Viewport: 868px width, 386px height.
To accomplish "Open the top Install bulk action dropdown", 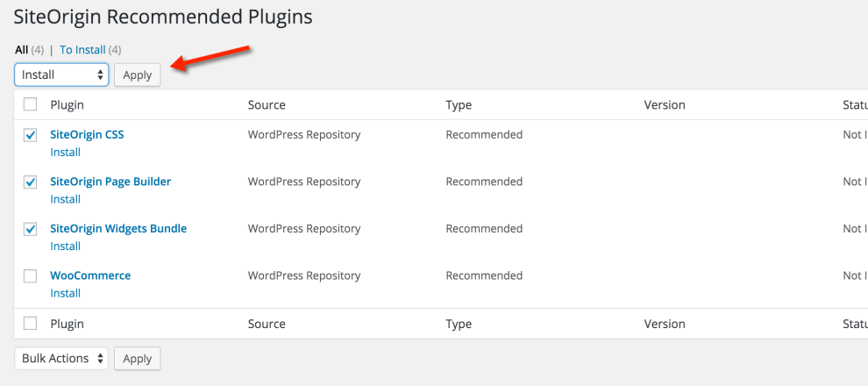I will point(61,75).
